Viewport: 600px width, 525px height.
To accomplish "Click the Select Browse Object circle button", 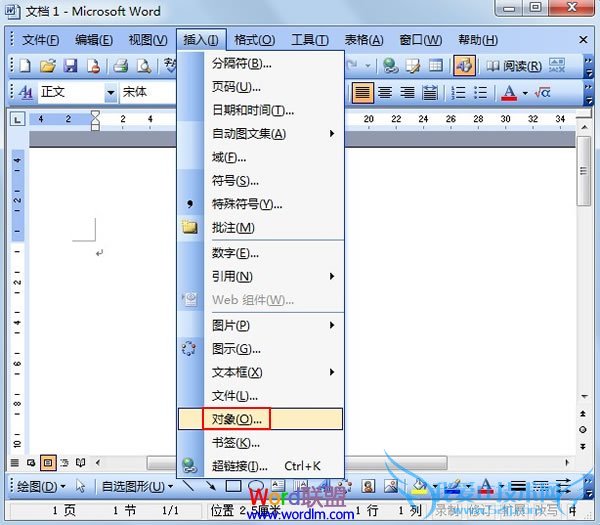I will pyautogui.click(x=582, y=429).
